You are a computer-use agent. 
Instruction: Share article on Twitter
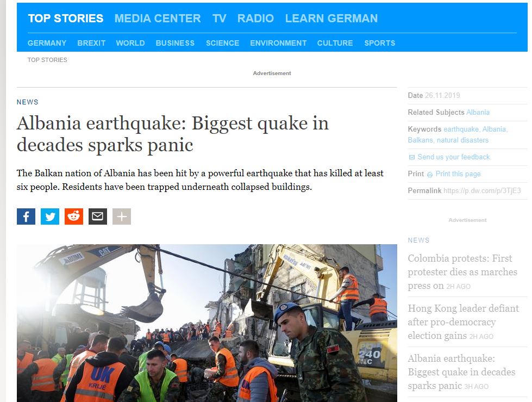tap(50, 217)
